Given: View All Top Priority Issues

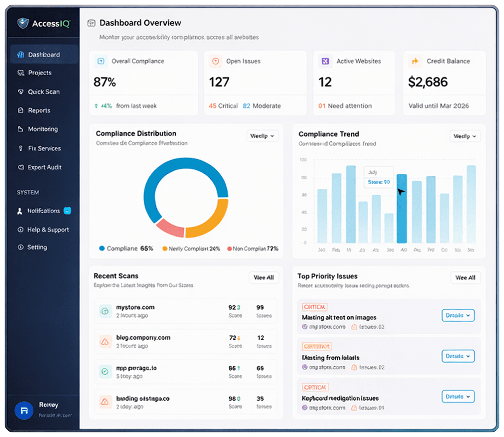Looking at the screenshot, I should [x=465, y=278].
